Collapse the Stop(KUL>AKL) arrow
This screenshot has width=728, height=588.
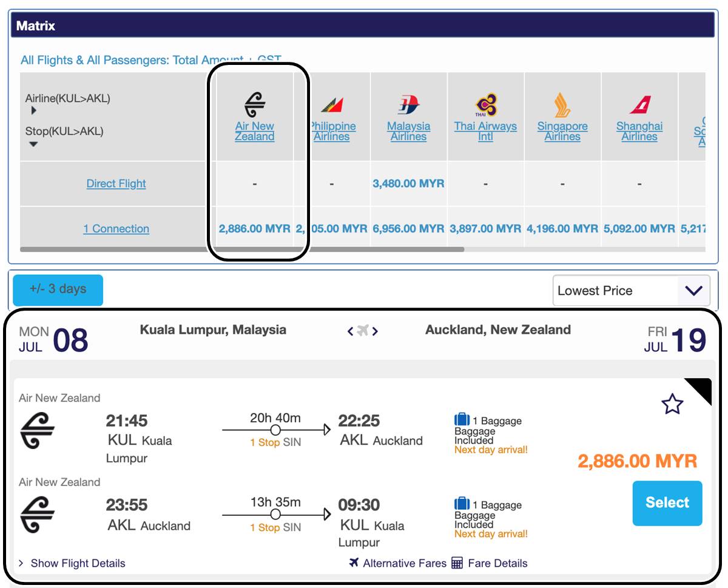point(33,144)
